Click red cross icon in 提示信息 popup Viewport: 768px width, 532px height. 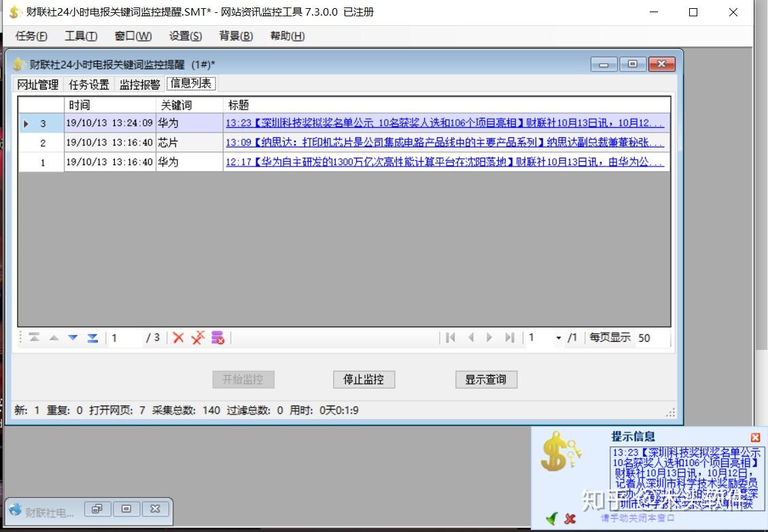[570, 518]
